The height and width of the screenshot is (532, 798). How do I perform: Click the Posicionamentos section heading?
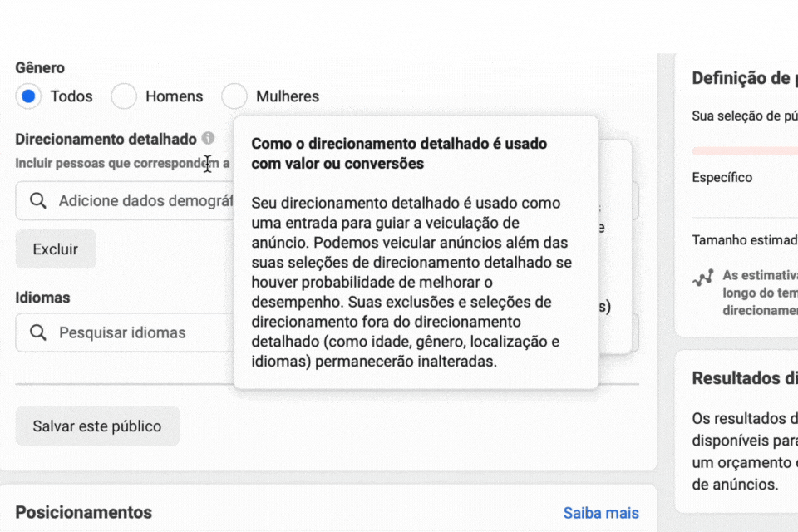pyautogui.click(x=83, y=512)
